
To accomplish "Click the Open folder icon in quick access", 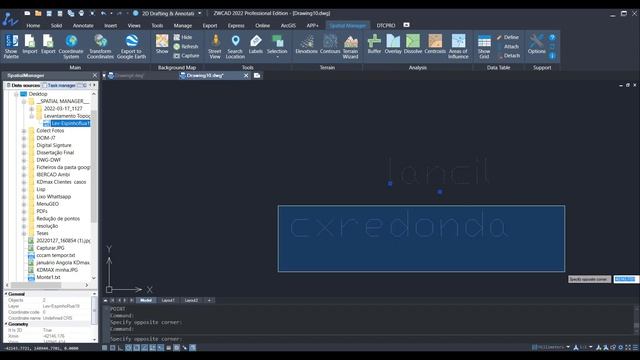I will click(38, 13).
